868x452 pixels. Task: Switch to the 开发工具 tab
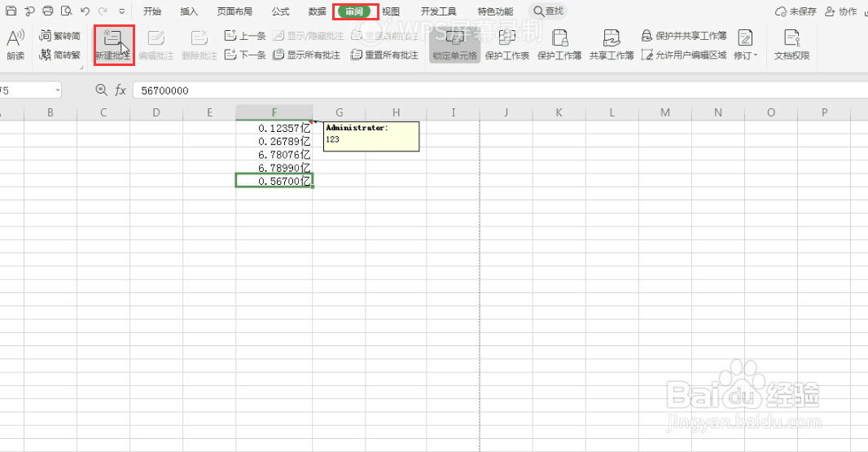(x=438, y=11)
